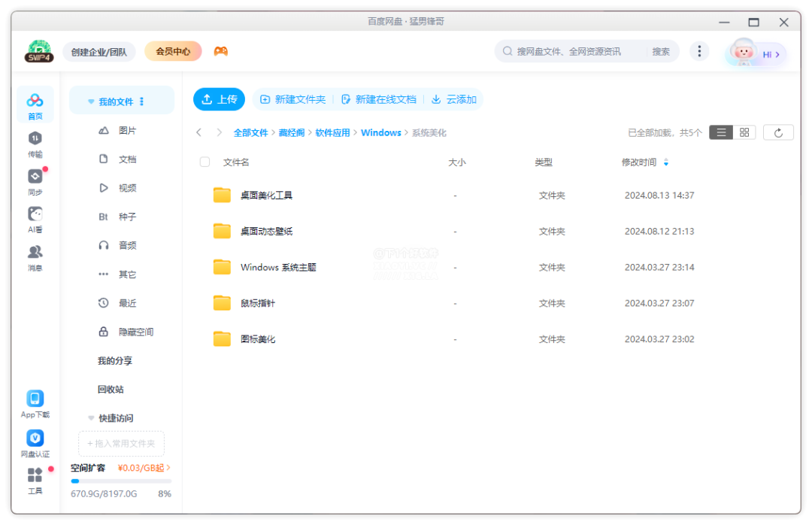The width and height of the screenshot is (812, 525).
Task: Open AI看 in the left sidebar
Action: tap(35, 219)
